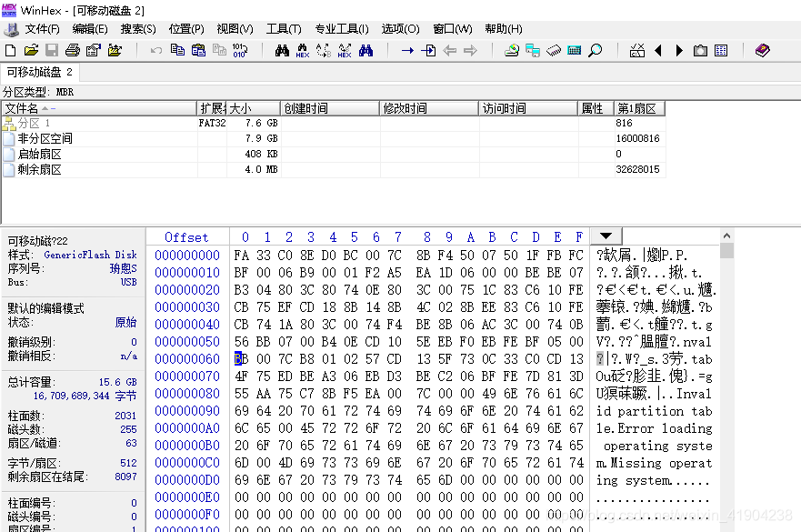Click the Replace hex values icon

click(x=345, y=50)
